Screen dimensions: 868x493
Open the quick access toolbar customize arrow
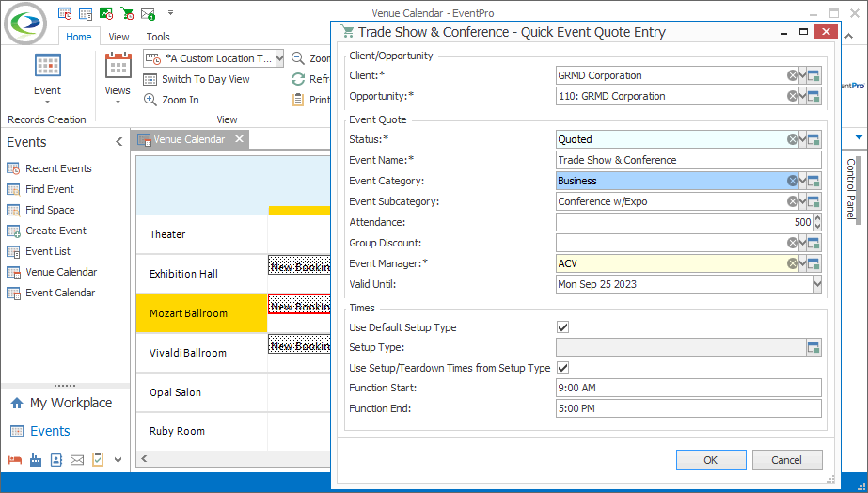click(x=170, y=13)
